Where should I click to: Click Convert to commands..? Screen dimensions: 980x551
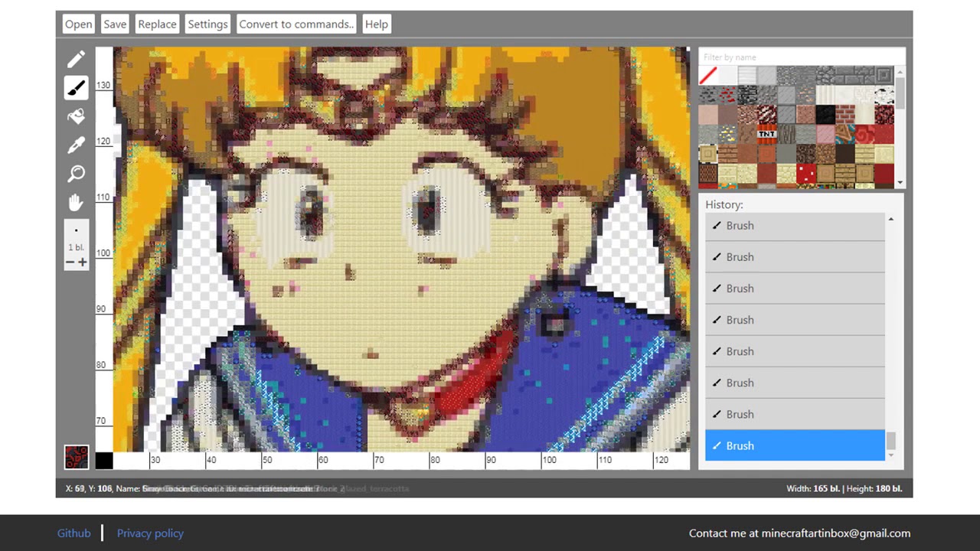click(296, 24)
